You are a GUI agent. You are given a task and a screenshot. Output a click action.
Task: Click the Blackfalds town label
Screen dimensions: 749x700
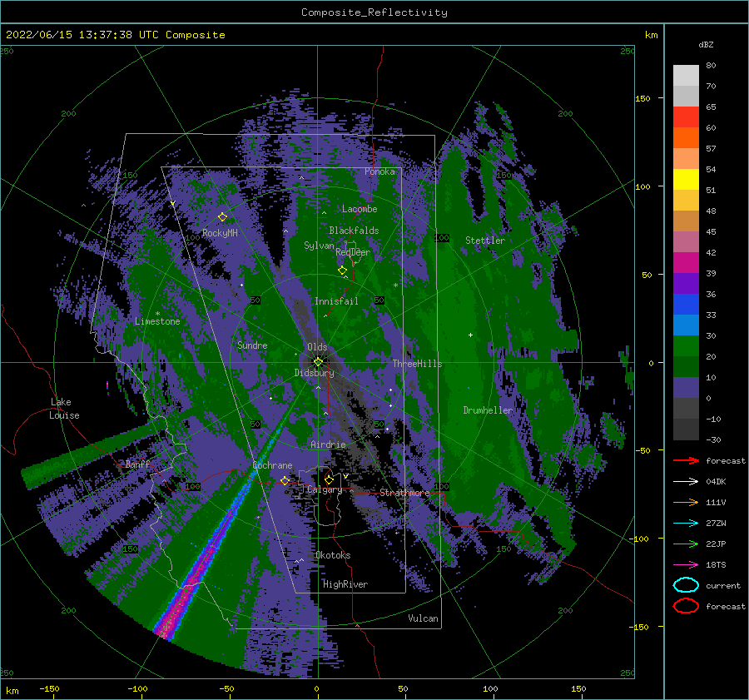pos(354,231)
